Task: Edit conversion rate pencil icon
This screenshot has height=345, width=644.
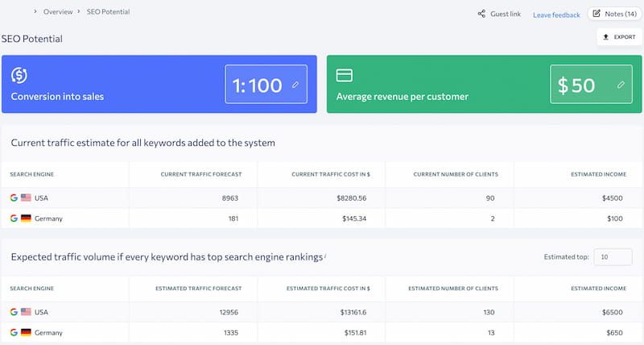Action: pos(295,85)
